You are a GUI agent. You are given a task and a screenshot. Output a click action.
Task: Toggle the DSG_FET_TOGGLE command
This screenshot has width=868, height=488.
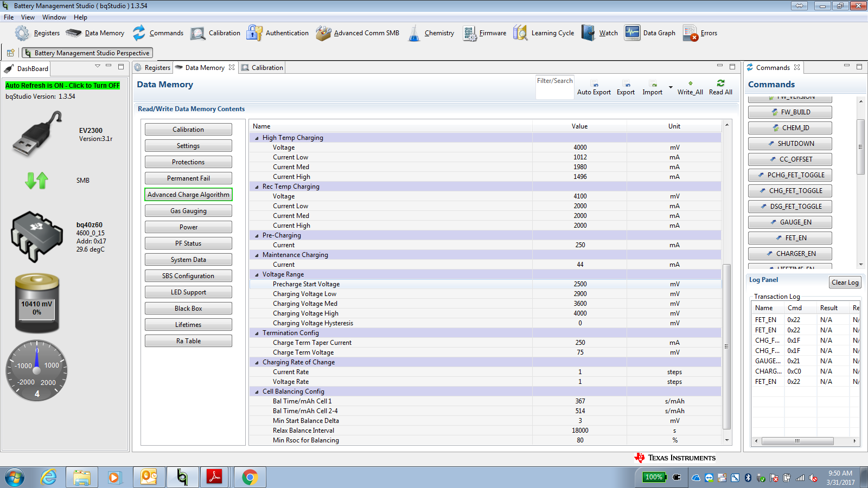tap(790, 206)
